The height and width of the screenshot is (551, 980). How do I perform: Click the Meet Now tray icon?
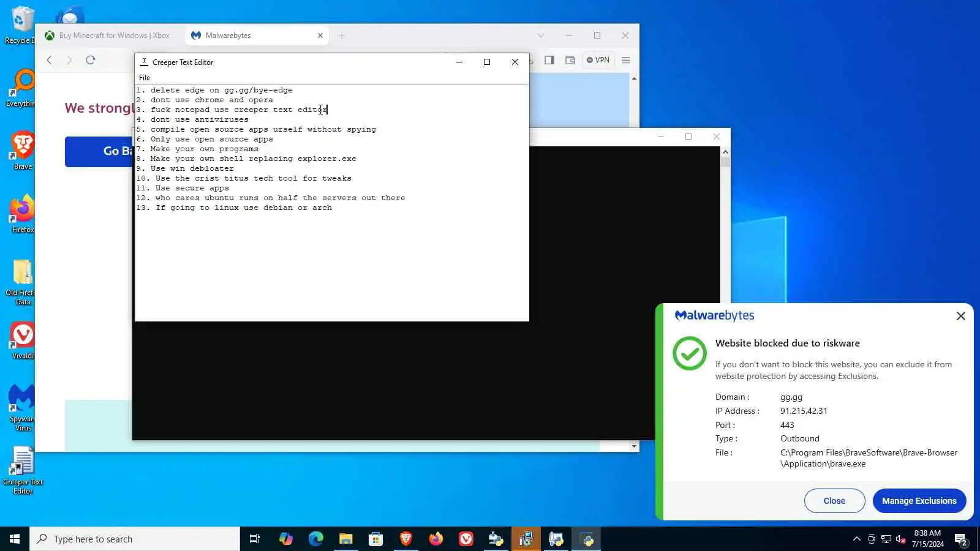click(x=872, y=539)
